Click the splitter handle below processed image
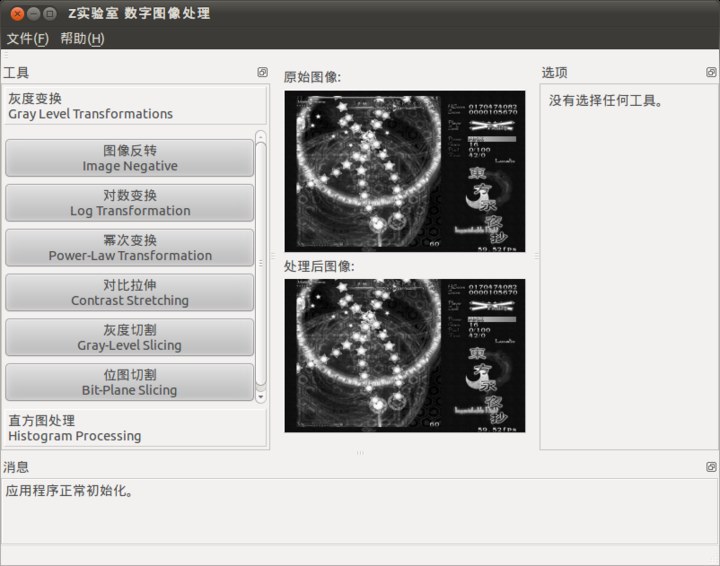The height and width of the screenshot is (566, 720). pos(360,453)
